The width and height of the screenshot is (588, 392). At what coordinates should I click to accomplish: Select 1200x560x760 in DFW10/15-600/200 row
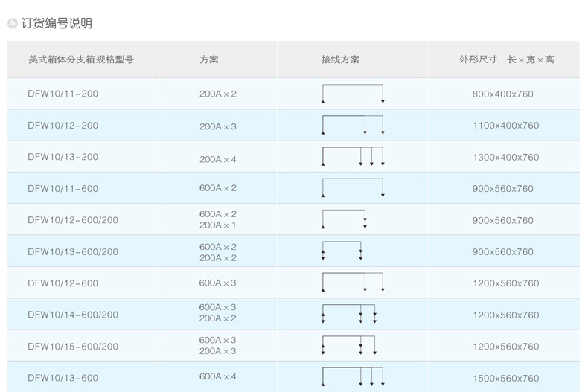506,347
